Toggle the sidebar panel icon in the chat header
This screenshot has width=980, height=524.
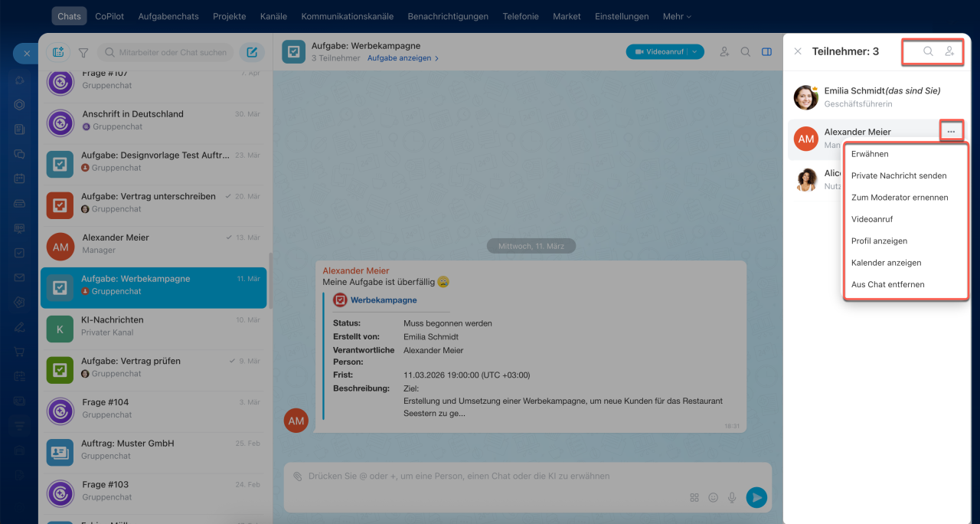click(x=766, y=52)
